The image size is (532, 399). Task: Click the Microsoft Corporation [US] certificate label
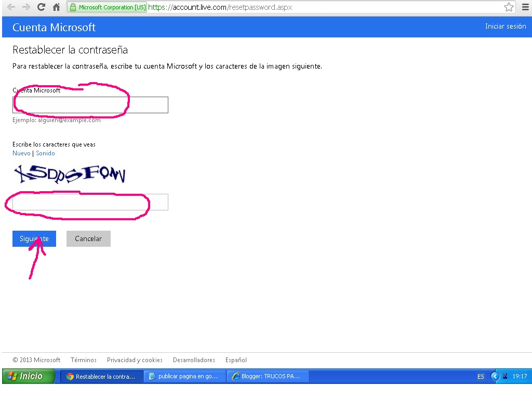tap(112, 7)
